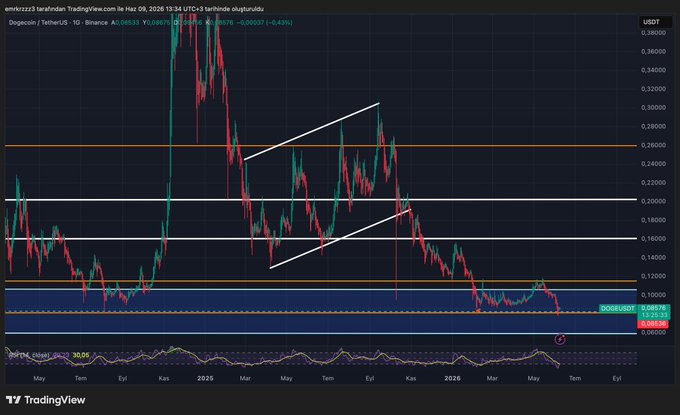Click the TradingView logo at bottom
The width and height of the screenshot is (680, 415).
46,400
